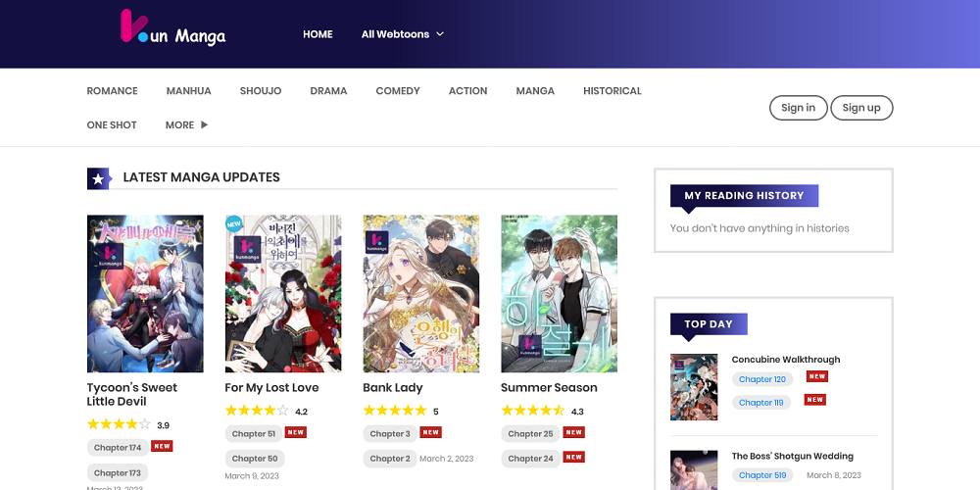
Task: Open the Bank Lady cover image
Action: (x=421, y=294)
